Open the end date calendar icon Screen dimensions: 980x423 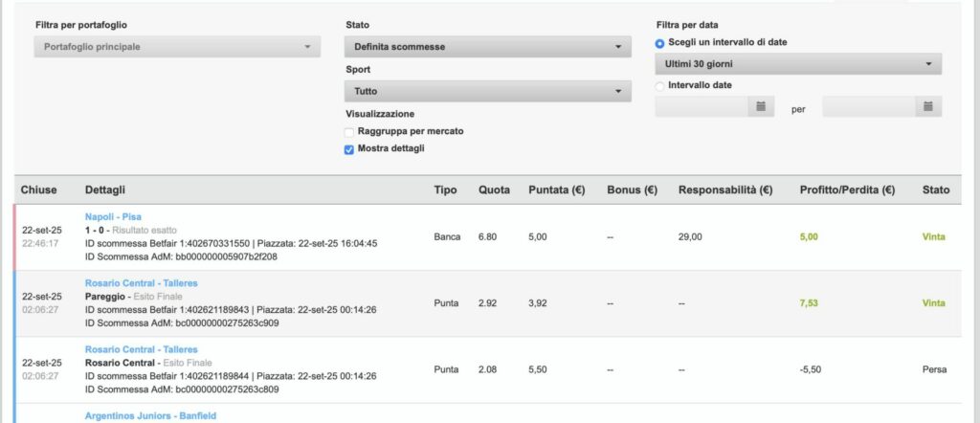click(928, 107)
